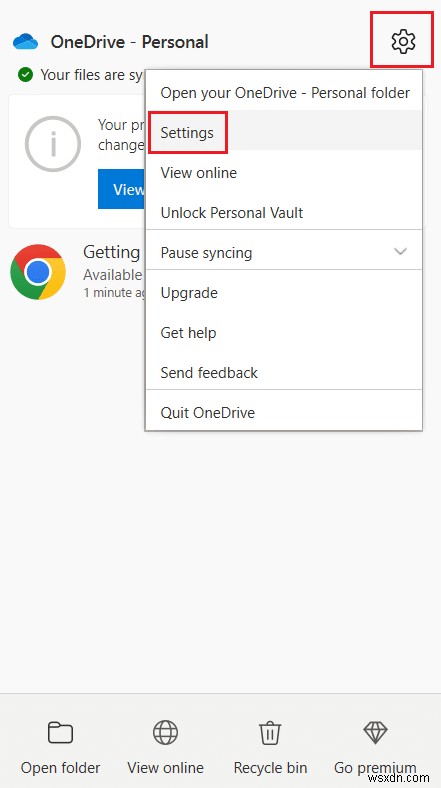Click the blue View button in the card
This screenshot has width=441, height=788.
coord(122,189)
